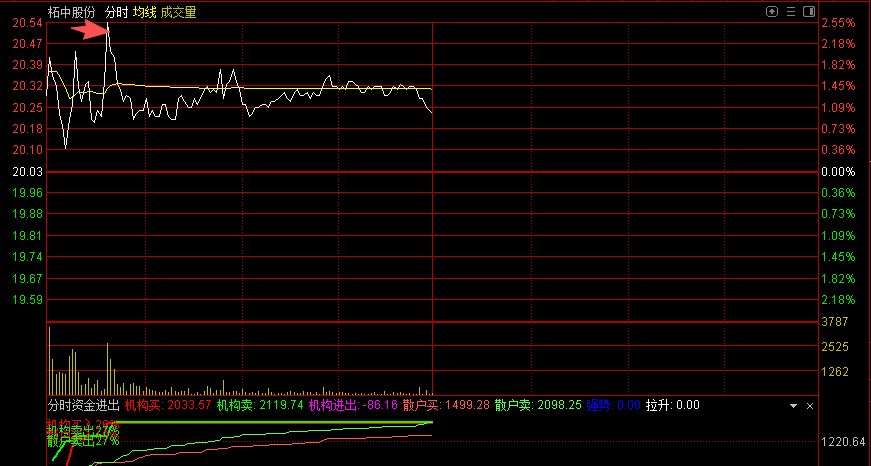Screen dimensions: 871x466
Task: Click the yellow 均线 legend label
Action: pos(145,12)
